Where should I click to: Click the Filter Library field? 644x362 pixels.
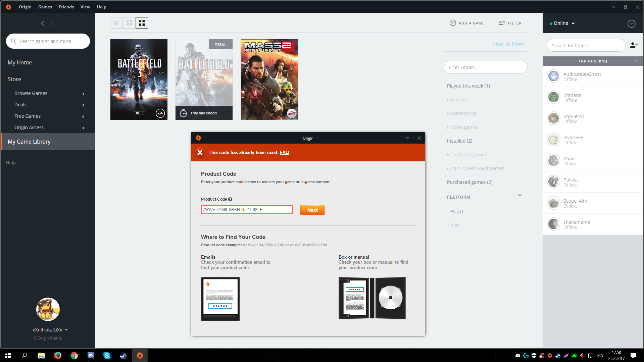point(486,67)
